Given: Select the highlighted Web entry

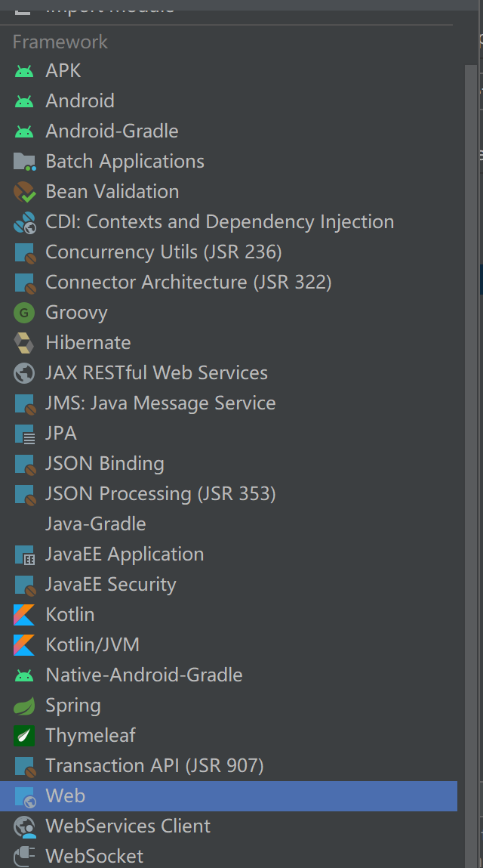Looking at the screenshot, I should tap(229, 796).
